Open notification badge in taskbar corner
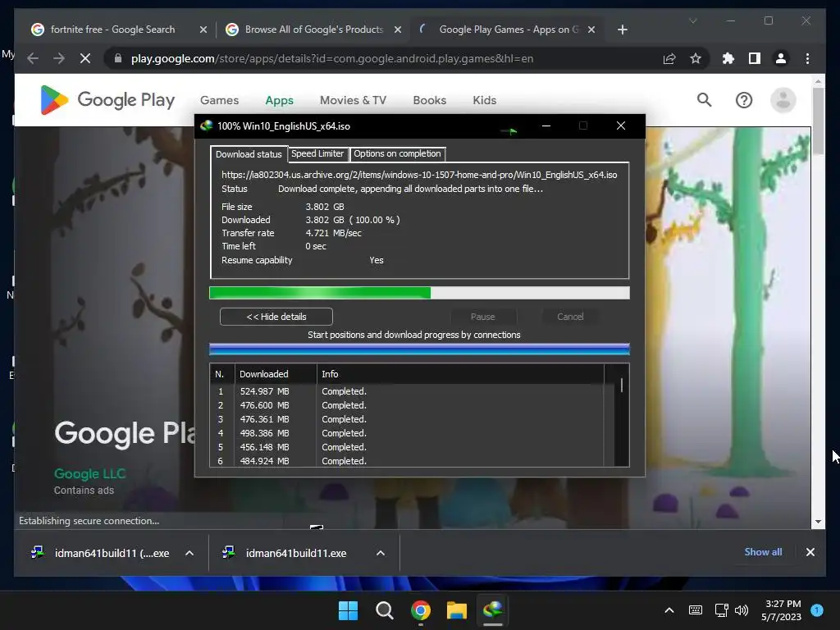 coord(817,610)
